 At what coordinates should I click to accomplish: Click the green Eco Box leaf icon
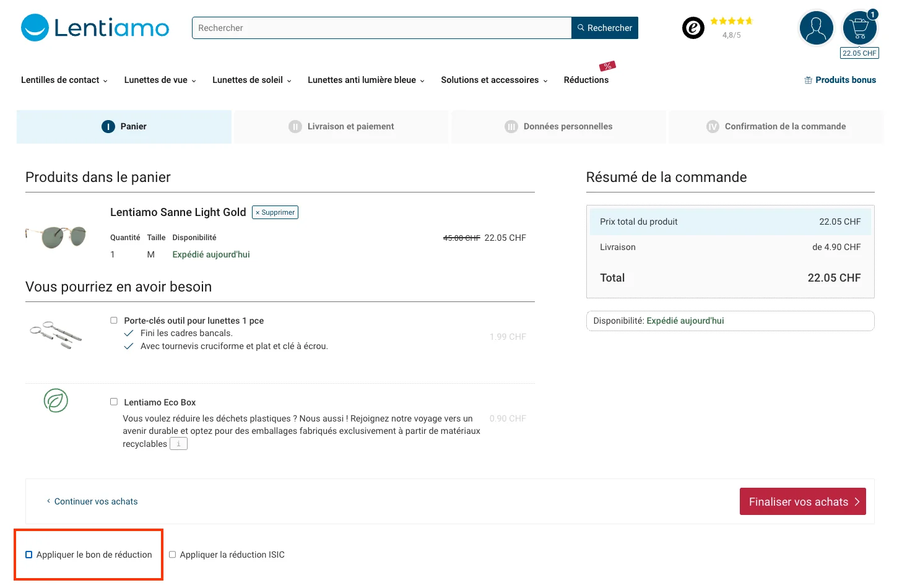(x=56, y=400)
